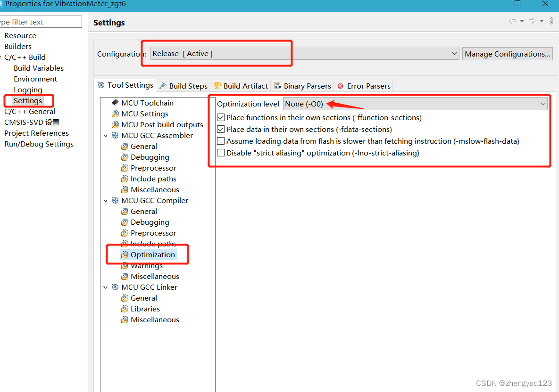This screenshot has height=392, width=559.
Task: Click the trophy icon on the Build Artifact tab
Action: tap(217, 85)
